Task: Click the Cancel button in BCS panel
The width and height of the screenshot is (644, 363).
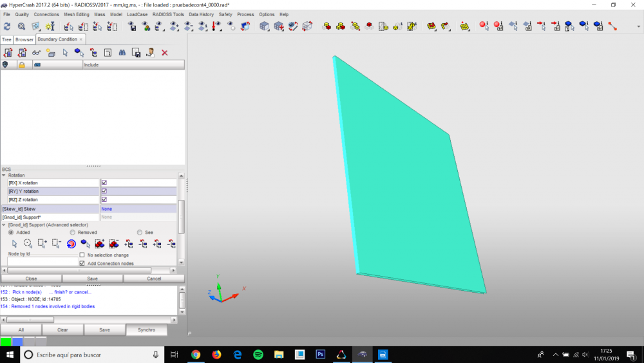Action: click(154, 279)
